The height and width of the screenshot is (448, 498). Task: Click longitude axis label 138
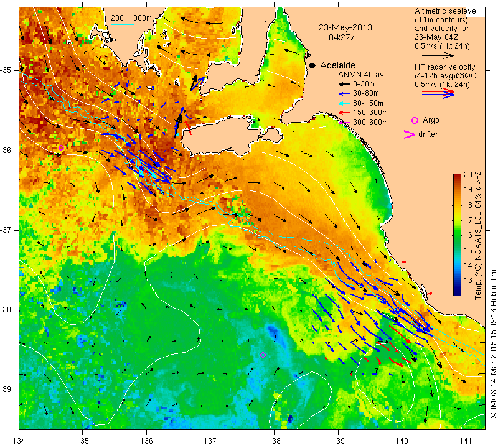coord(274,441)
